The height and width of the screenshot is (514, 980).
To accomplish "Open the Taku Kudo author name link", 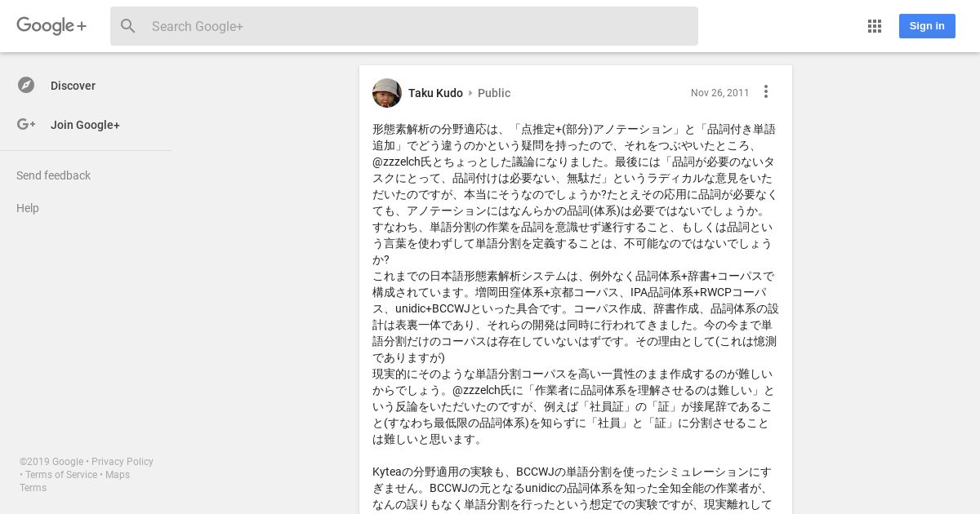I will 435,93.
